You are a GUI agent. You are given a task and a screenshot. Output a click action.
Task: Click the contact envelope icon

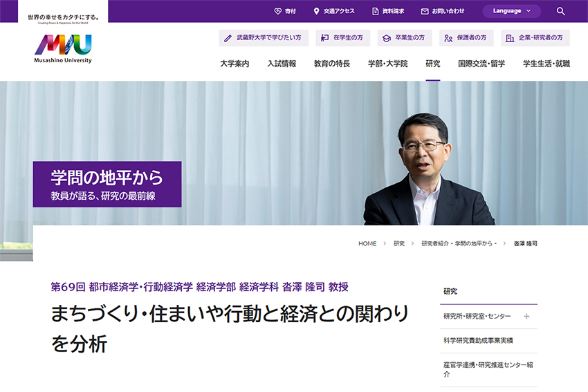425,11
